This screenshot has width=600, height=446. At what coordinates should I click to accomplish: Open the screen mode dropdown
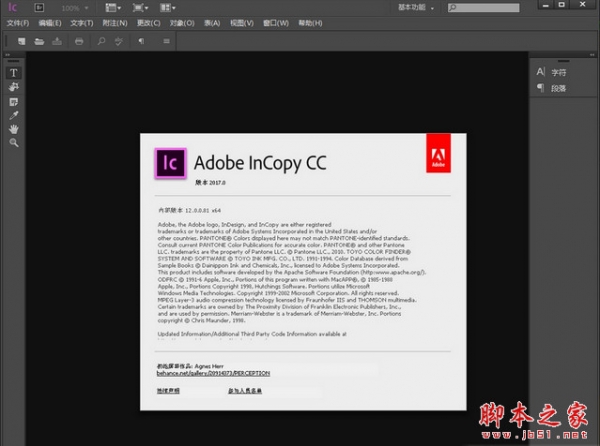click(x=140, y=7)
